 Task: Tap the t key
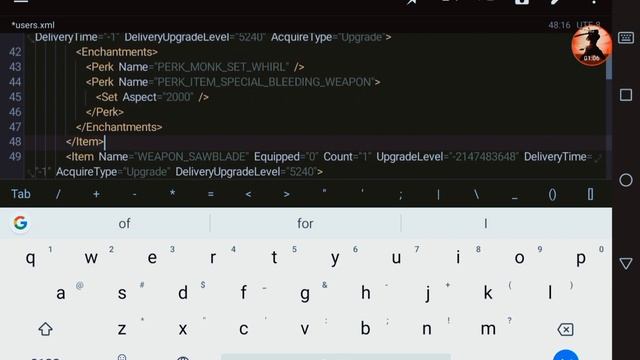274,257
